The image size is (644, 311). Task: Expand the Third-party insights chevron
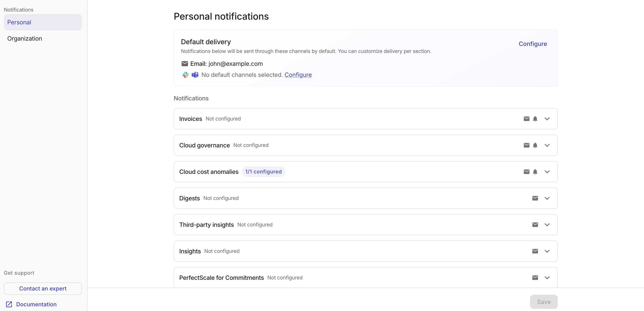[547, 225]
